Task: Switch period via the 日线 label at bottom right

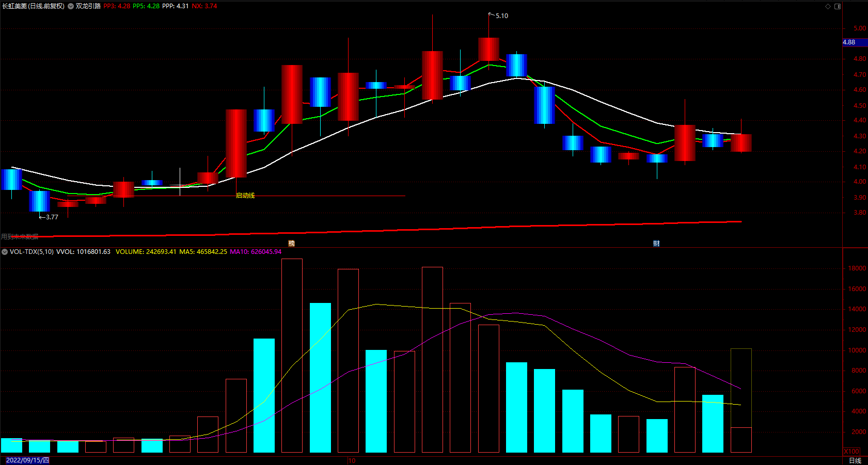Action: (x=855, y=460)
